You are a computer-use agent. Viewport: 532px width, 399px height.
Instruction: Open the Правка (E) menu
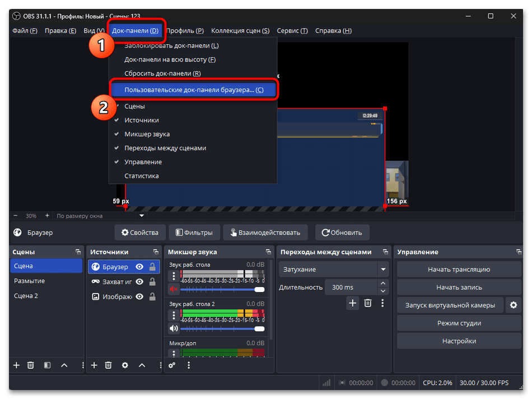click(x=60, y=31)
